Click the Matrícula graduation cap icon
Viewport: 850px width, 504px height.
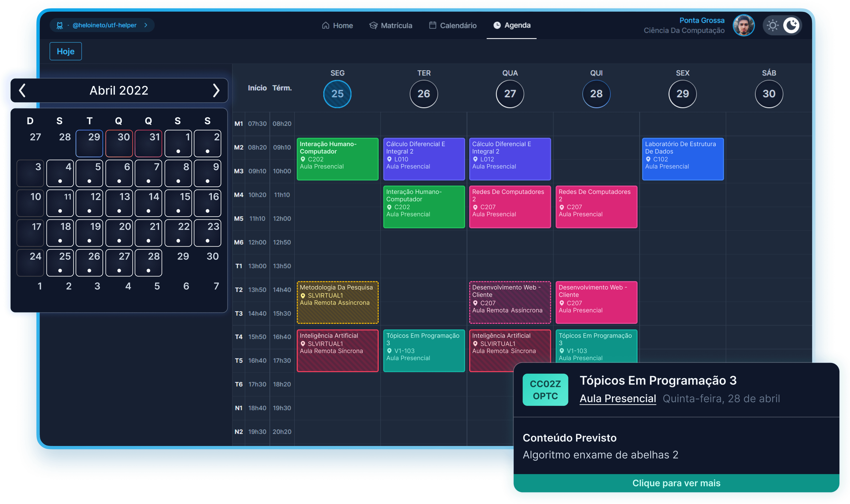pyautogui.click(x=373, y=26)
